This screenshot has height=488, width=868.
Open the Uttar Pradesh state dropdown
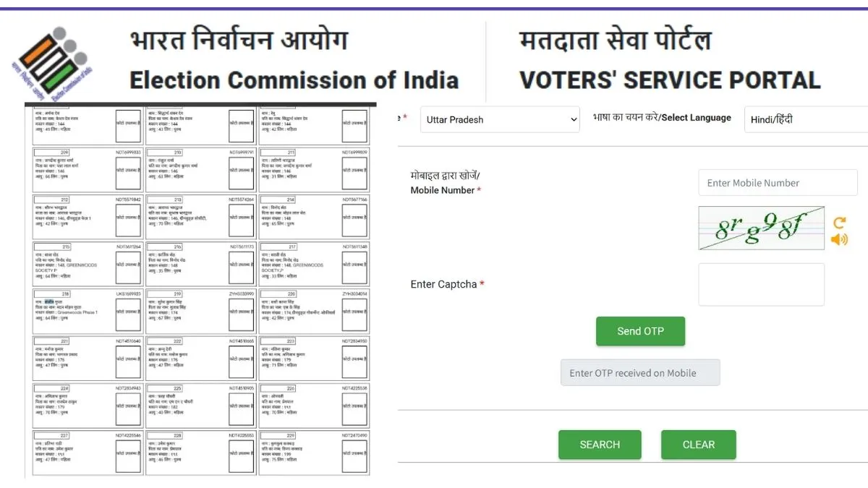499,119
